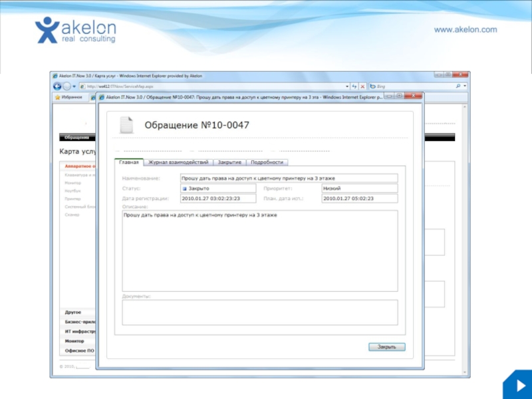Minimize the Обращение dialog window

click(x=389, y=96)
